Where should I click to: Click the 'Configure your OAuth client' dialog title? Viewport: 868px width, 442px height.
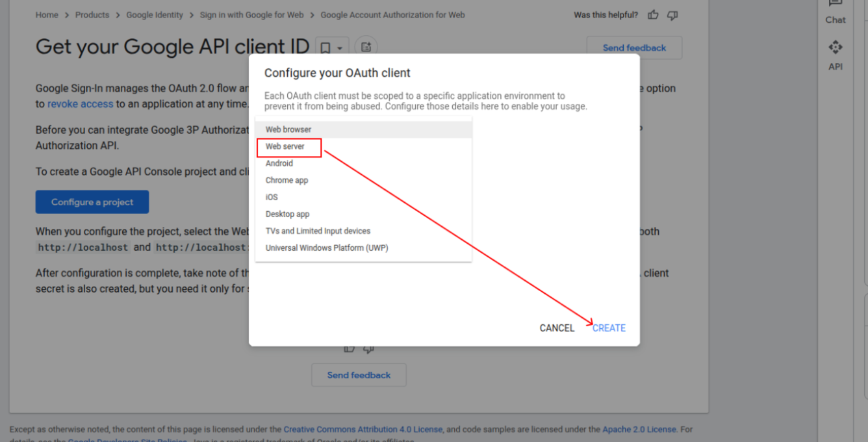click(337, 73)
